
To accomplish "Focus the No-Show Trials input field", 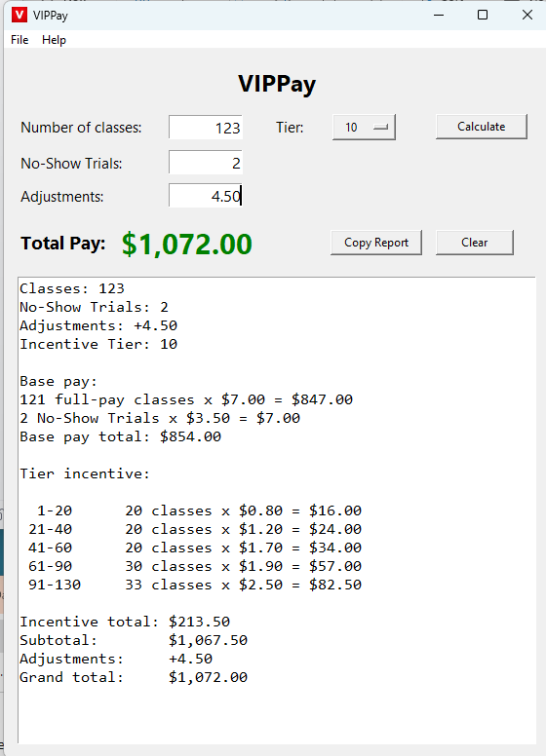I will (x=206, y=162).
